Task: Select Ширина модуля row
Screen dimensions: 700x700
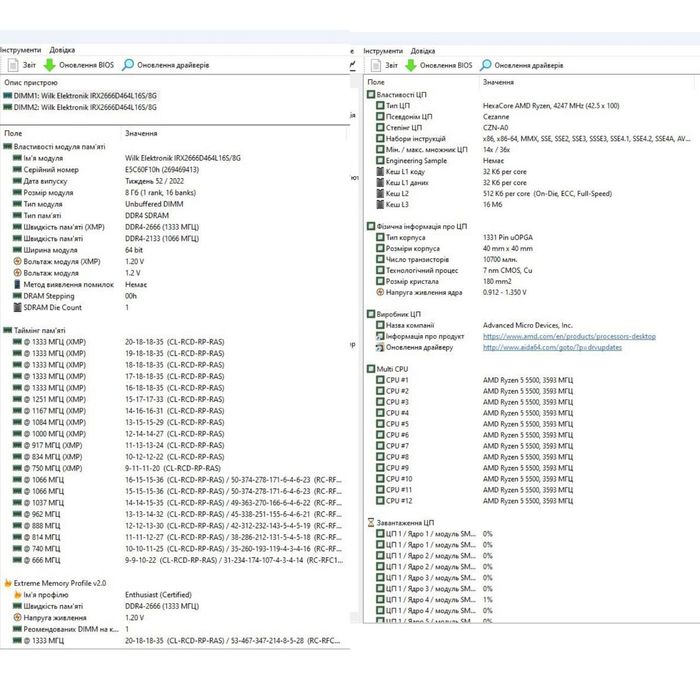Action: tap(174, 250)
